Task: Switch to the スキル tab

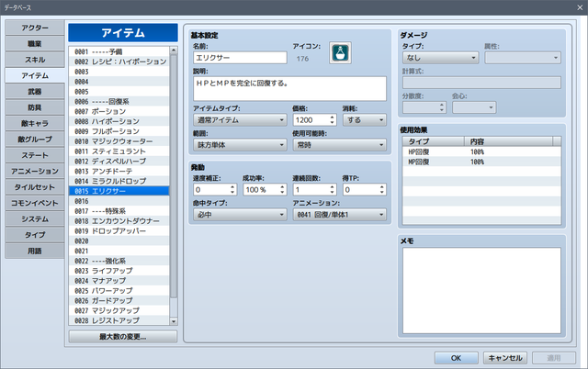Action: 35,60
